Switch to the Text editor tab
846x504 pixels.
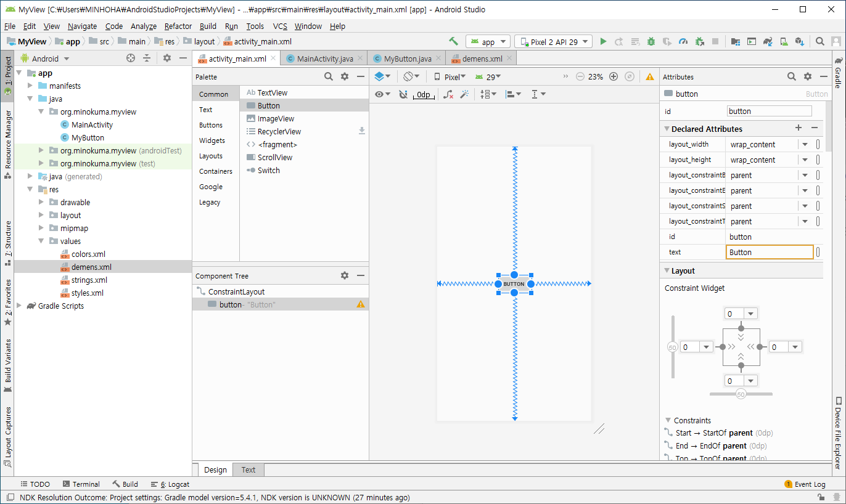[248, 469]
